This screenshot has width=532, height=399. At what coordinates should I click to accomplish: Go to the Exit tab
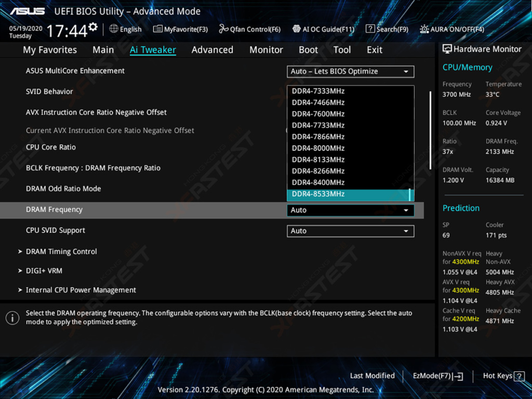pyautogui.click(x=375, y=50)
